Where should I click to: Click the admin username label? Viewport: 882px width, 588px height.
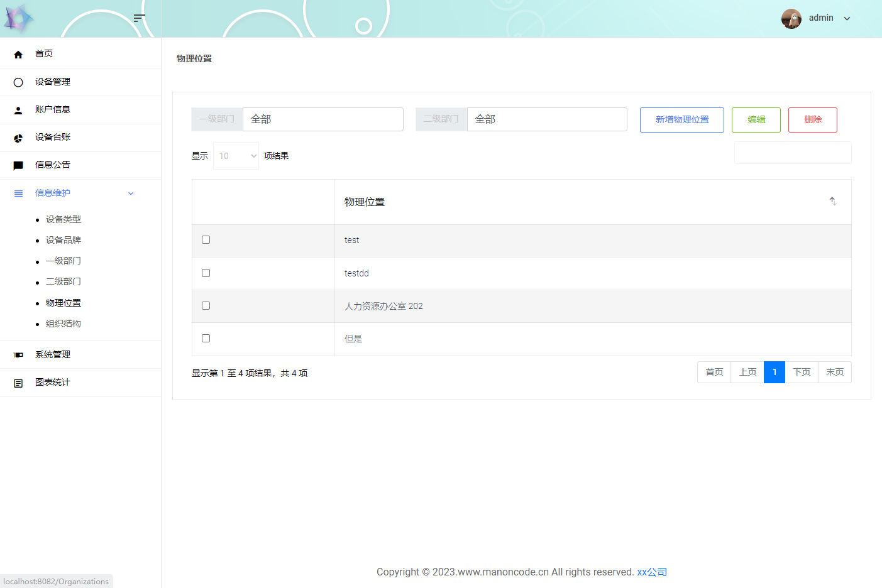point(821,18)
